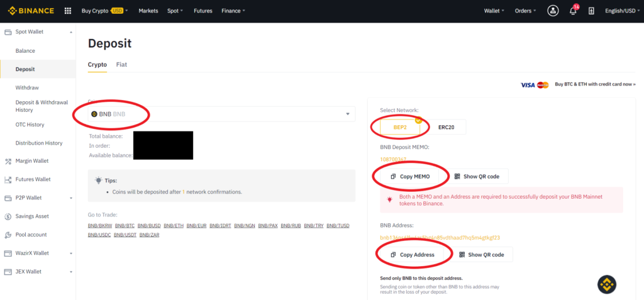Open the BNB/ZAR trading pair link
This screenshot has height=300, width=644.
coord(150,235)
